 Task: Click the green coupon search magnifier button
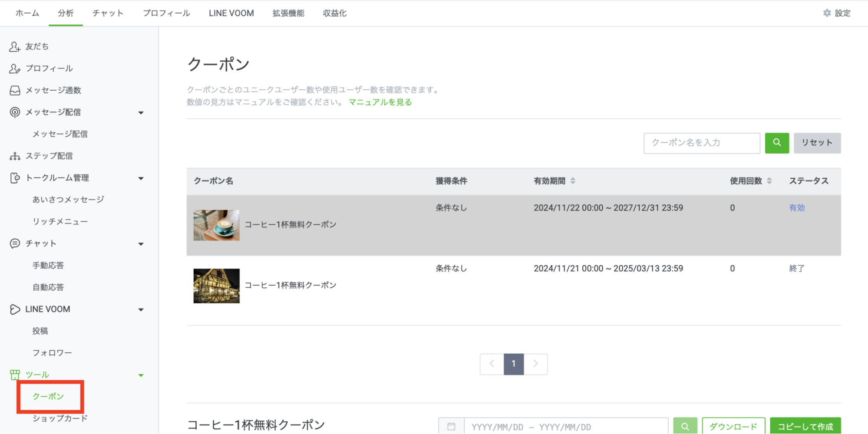(x=776, y=143)
